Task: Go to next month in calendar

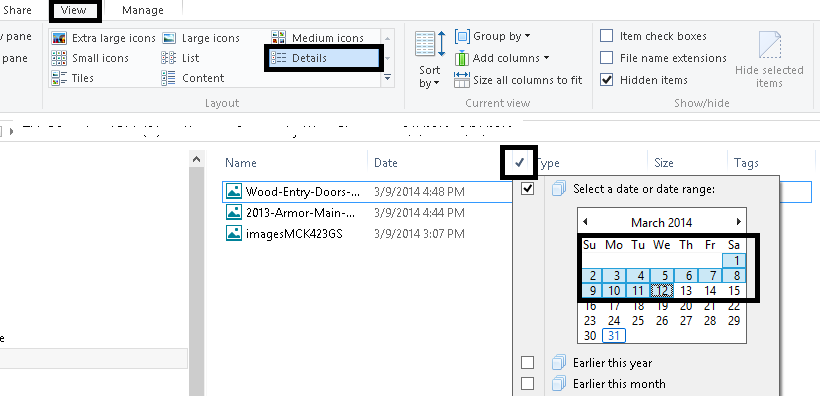Action: (x=739, y=222)
